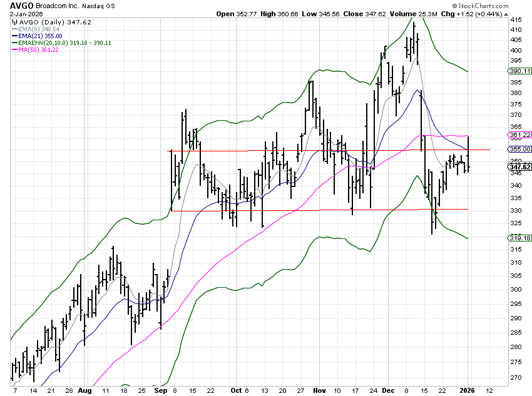Open the StockCharts.com copyright link
The image size is (532, 396).
480,6
